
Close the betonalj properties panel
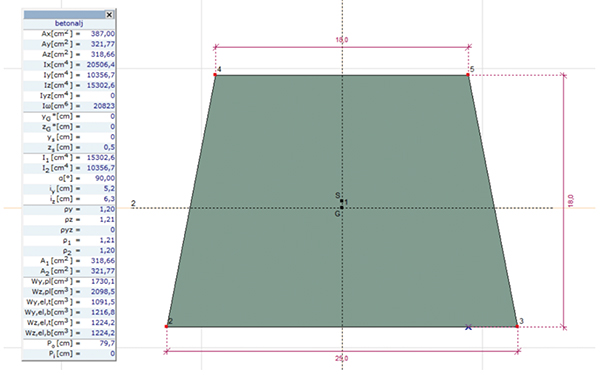pyautogui.click(x=109, y=15)
